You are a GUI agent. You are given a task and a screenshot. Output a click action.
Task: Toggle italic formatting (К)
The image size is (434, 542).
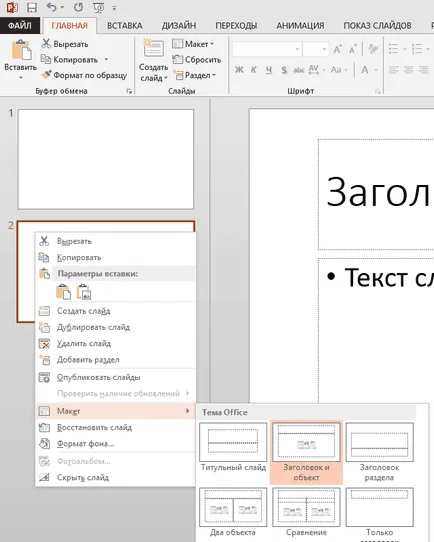pos(253,70)
